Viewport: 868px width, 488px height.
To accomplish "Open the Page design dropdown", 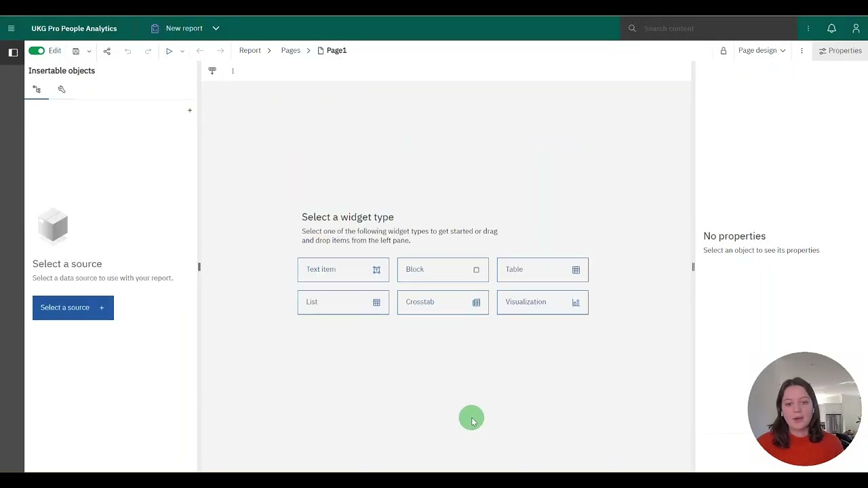I will pyautogui.click(x=762, y=51).
